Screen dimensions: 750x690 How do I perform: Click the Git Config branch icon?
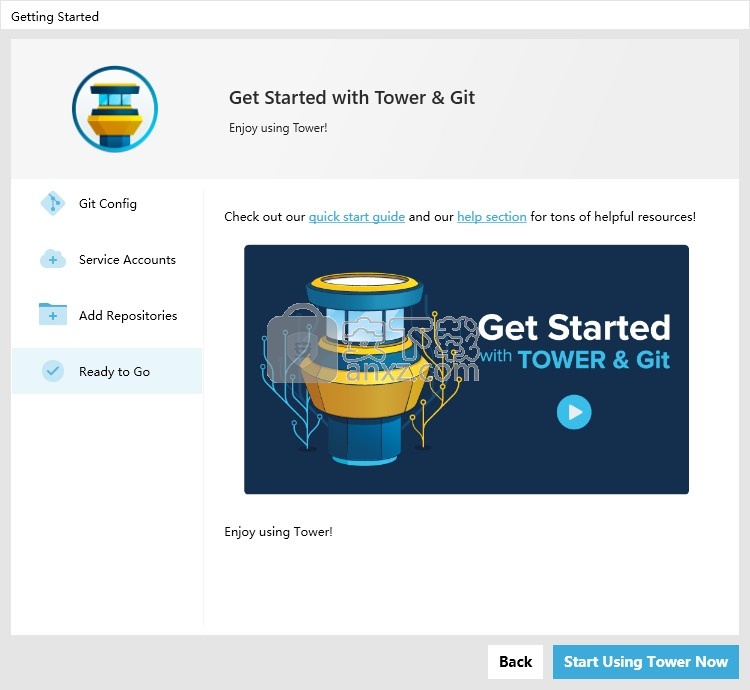click(53, 204)
